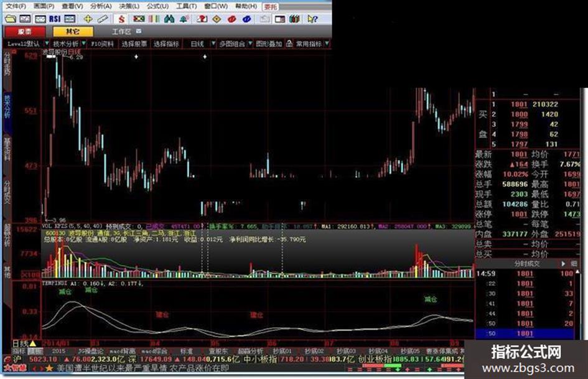Click the window panel layout icon
This screenshot has width=588, height=379.
(x=280, y=19)
